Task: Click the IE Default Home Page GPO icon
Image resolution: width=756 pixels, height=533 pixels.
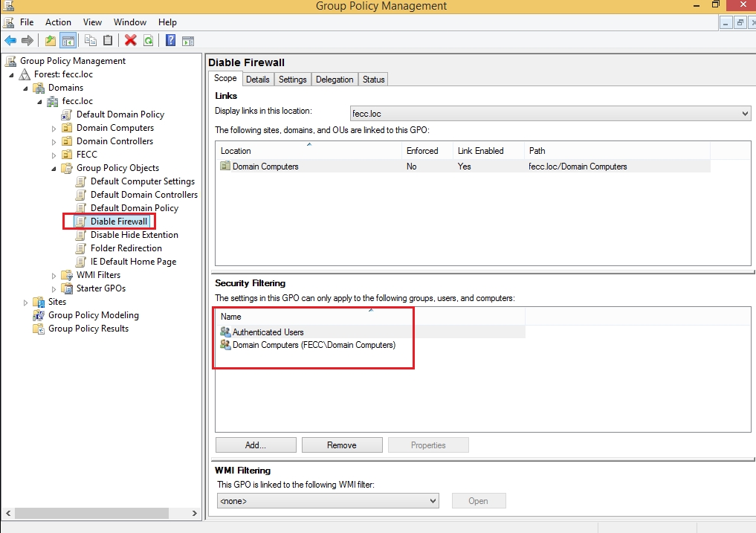Action: 81,262
